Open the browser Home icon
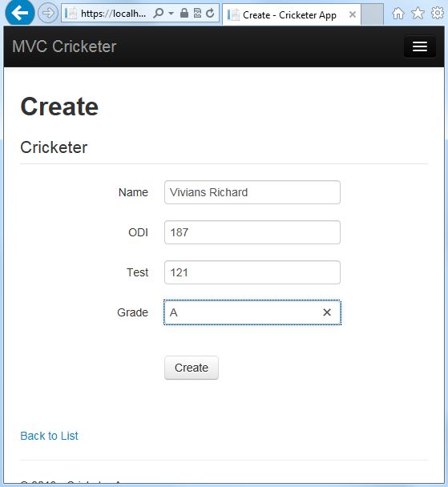Screen dimensions: 448x487 click(398, 14)
